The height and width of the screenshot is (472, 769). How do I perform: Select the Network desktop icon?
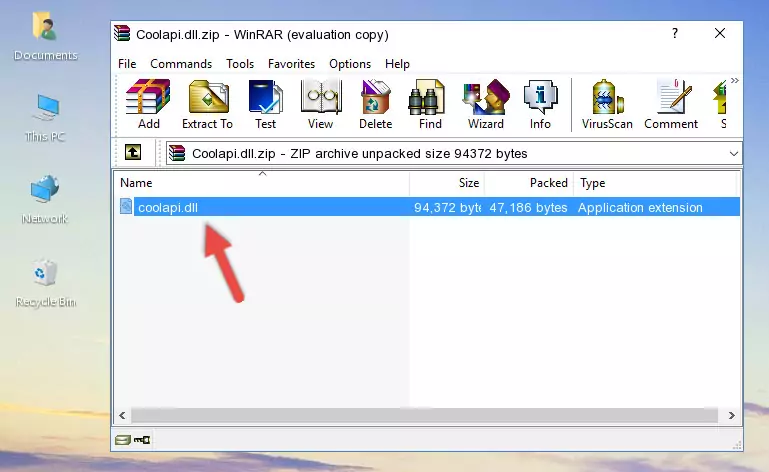45,200
